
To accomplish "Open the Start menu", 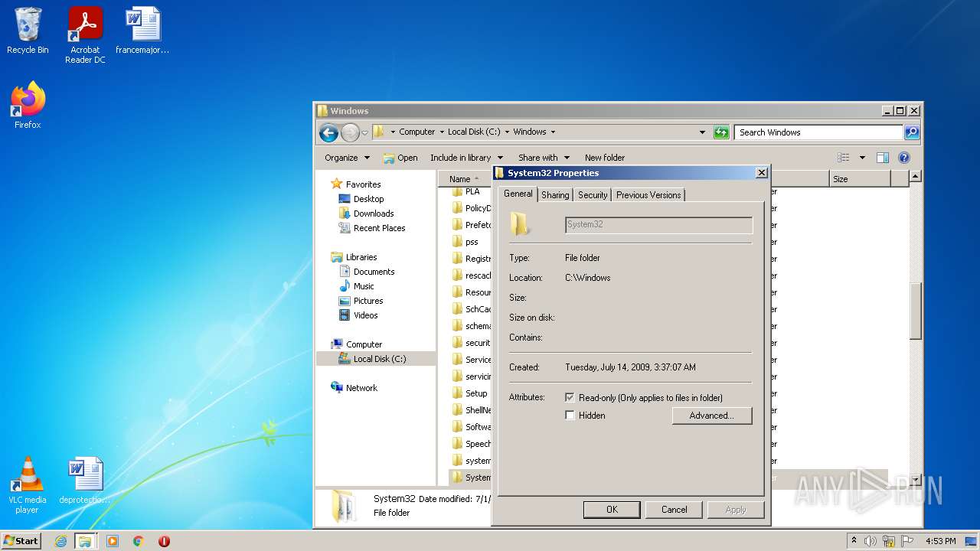I will tap(21, 541).
